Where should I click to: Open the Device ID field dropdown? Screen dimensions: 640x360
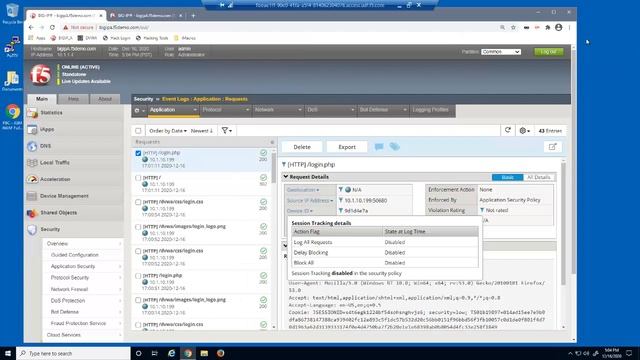coord(300,211)
